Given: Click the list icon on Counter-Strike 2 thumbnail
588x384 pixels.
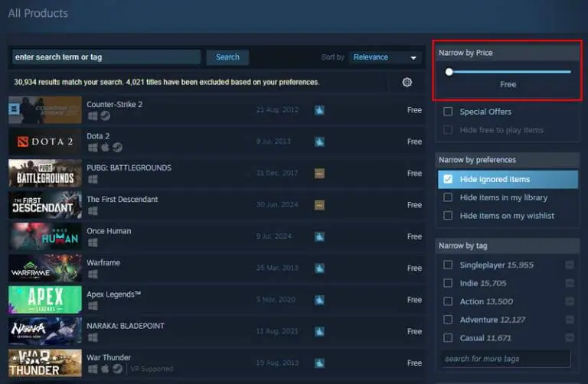Looking at the screenshot, I should pyautogui.click(x=14, y=109).
